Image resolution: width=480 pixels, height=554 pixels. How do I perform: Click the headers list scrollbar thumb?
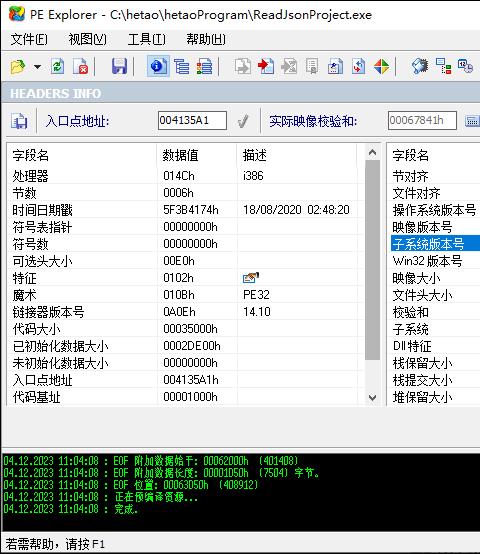click(372, 260)
